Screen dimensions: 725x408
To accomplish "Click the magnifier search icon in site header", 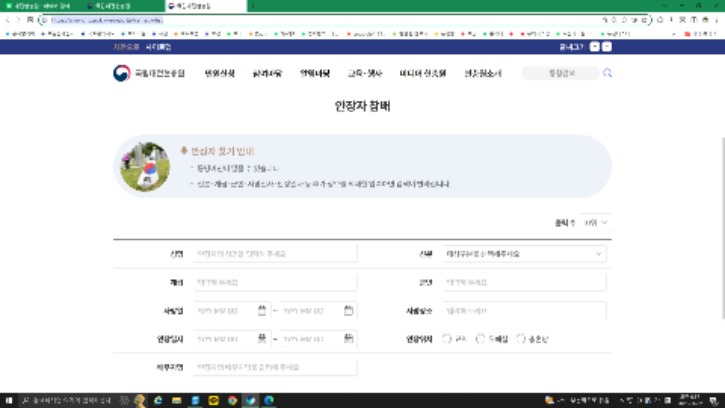I will (x=607, y=73).
